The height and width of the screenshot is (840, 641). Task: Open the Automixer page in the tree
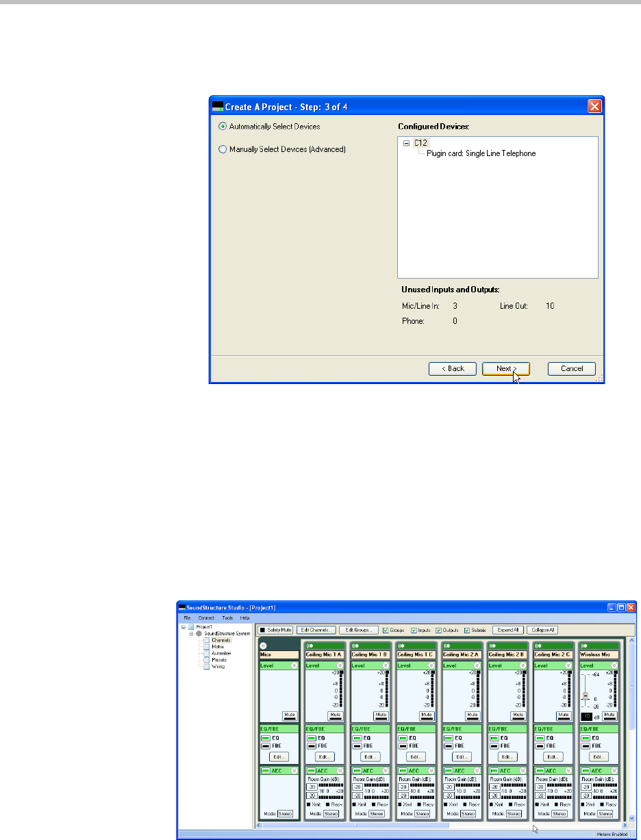[x=207, y=653]
